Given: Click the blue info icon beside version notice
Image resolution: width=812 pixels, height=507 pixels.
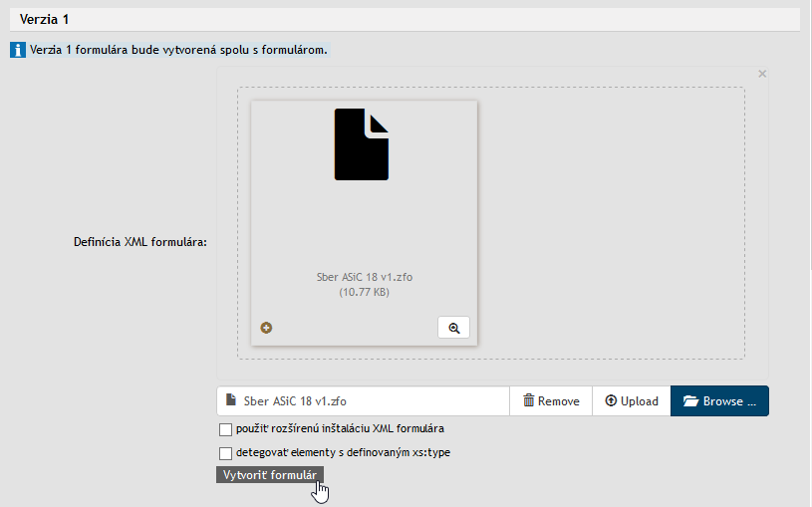Looking at the screenshot, I should [x=18, y=50].
